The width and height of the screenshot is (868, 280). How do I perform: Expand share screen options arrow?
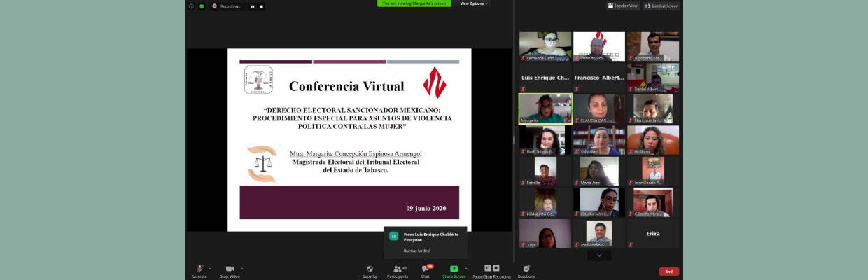(x=466, y=268)
